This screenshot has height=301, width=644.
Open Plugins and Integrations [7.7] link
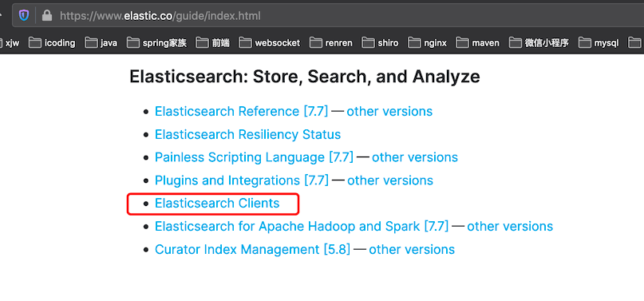click(242, 180)
